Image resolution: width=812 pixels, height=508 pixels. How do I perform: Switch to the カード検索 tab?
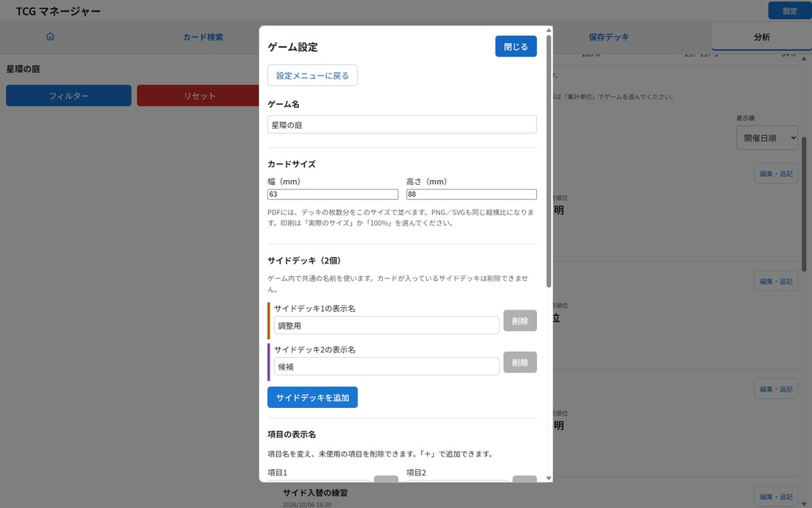click(x=203, y=37)
